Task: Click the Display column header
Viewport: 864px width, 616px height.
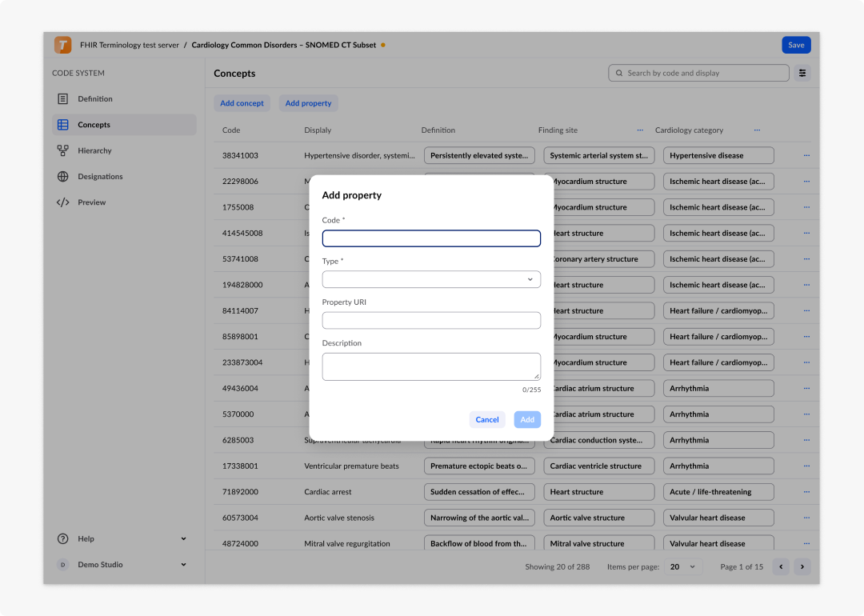Action: click(x=318, y=130)
